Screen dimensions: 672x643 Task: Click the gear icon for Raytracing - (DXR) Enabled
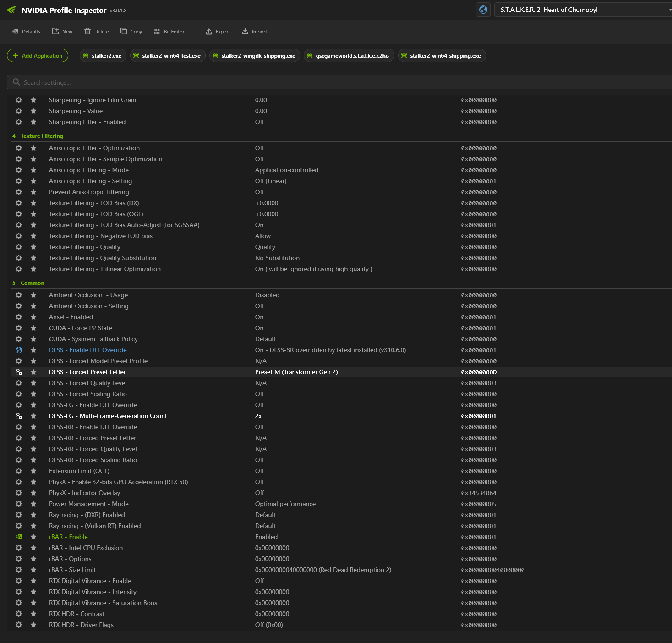click(19, 515)
